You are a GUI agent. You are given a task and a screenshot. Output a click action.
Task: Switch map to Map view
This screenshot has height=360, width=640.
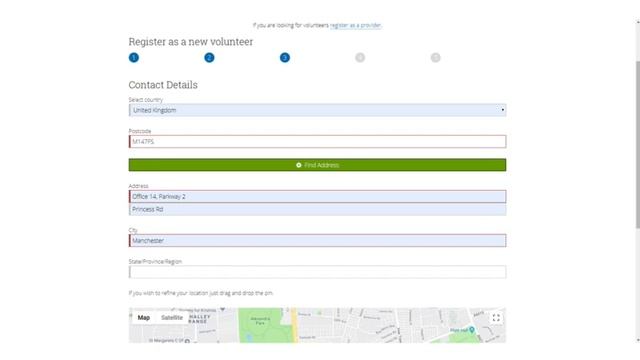(x=144, y=318)
